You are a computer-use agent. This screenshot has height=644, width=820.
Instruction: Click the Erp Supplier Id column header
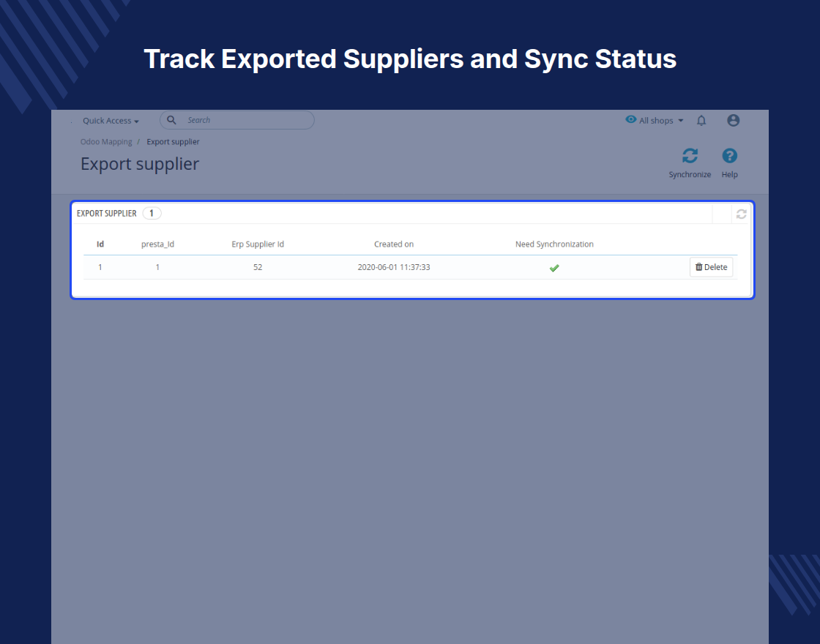coord(258,244)
